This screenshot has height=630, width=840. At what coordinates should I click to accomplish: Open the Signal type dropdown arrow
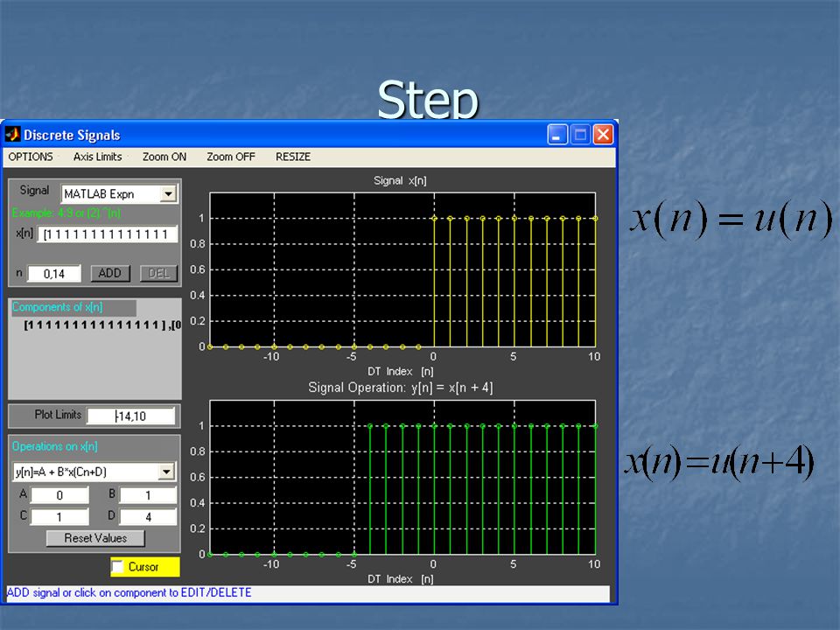click(168, 194)
